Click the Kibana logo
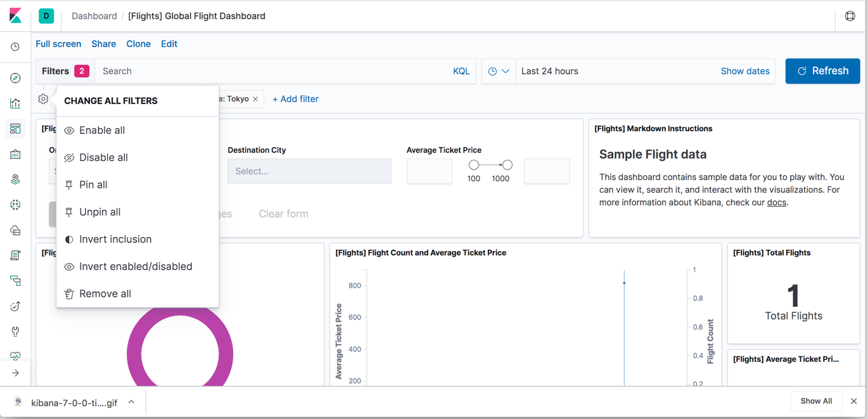Screen dimensions: 868x419 point(15,16)
